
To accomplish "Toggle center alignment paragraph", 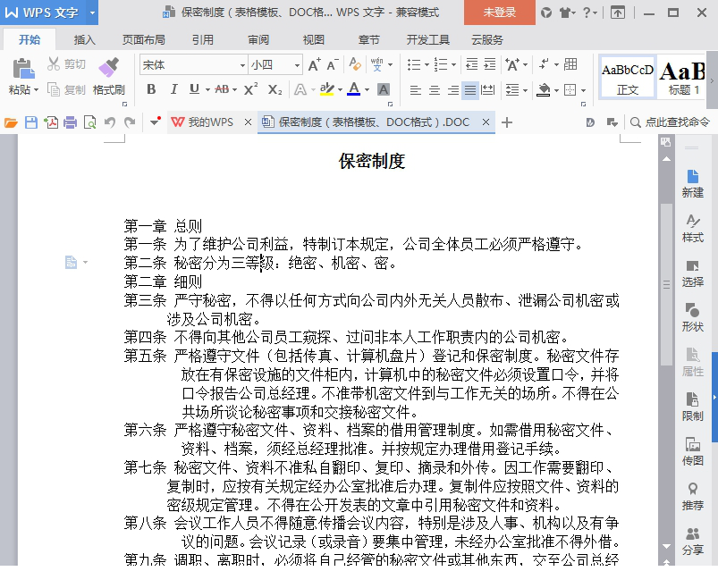I will [434, 89].
